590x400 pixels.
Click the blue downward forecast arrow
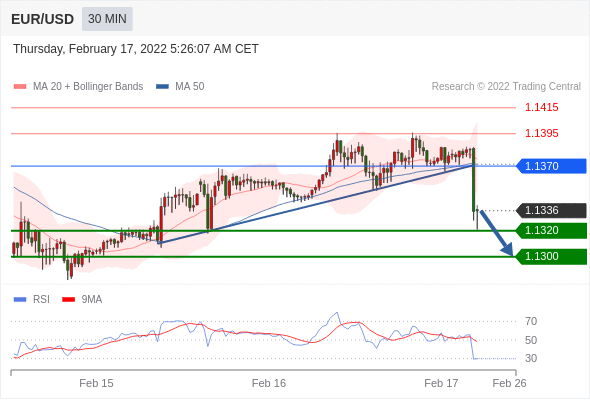pos(497,233)
